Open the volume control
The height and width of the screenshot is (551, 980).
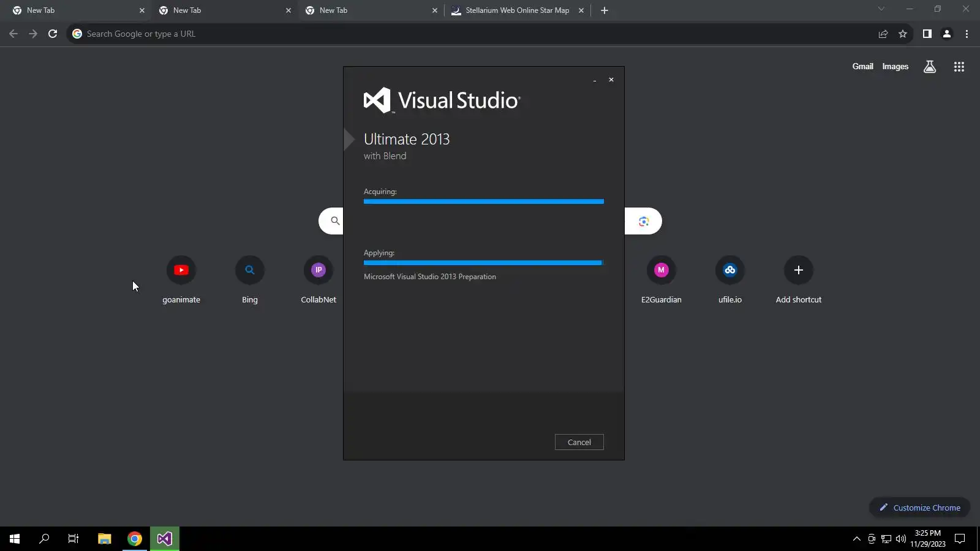[x=901, y=539]
